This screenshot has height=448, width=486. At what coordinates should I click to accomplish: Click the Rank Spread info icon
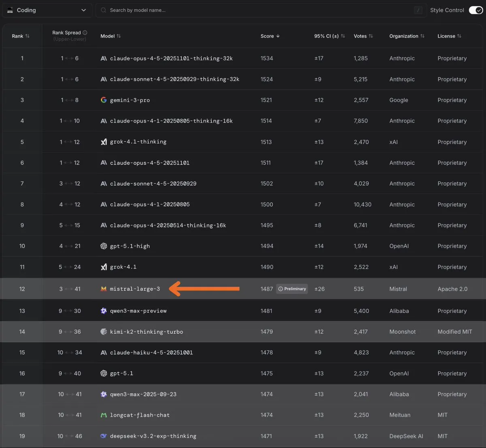(x=85, y=32)
